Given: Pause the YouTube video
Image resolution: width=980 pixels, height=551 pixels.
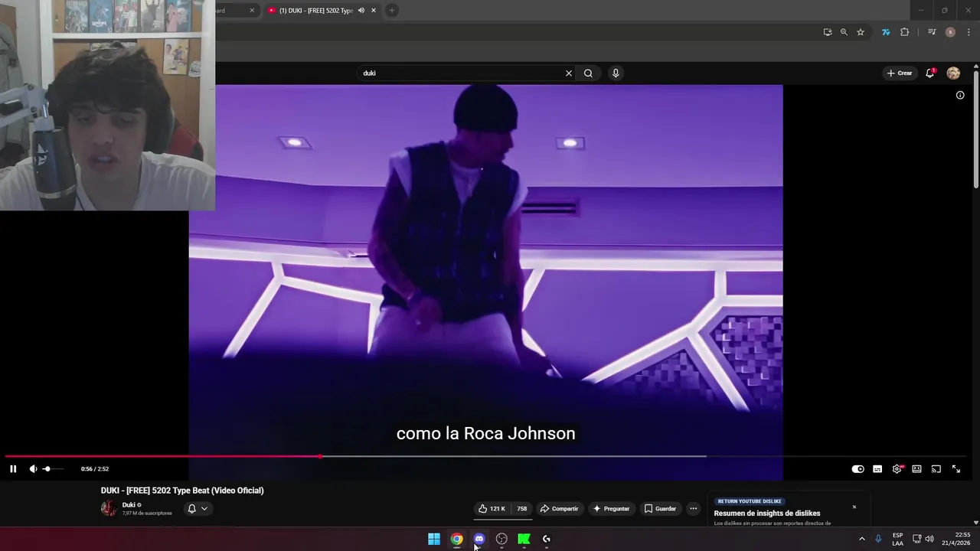Looking at the screenshot, I should coord(13,469).
